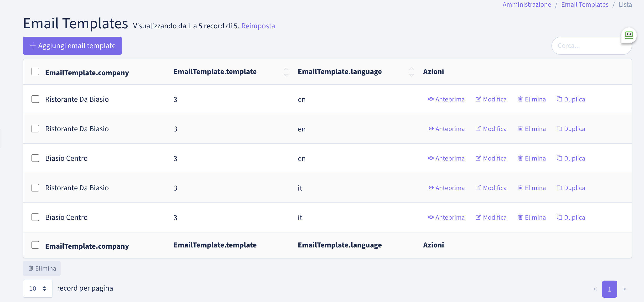The width and height of the screenshot is (644, 302).
Task: Click template value 3 in Biasio Centro it row
Action: tap(175, 218)
